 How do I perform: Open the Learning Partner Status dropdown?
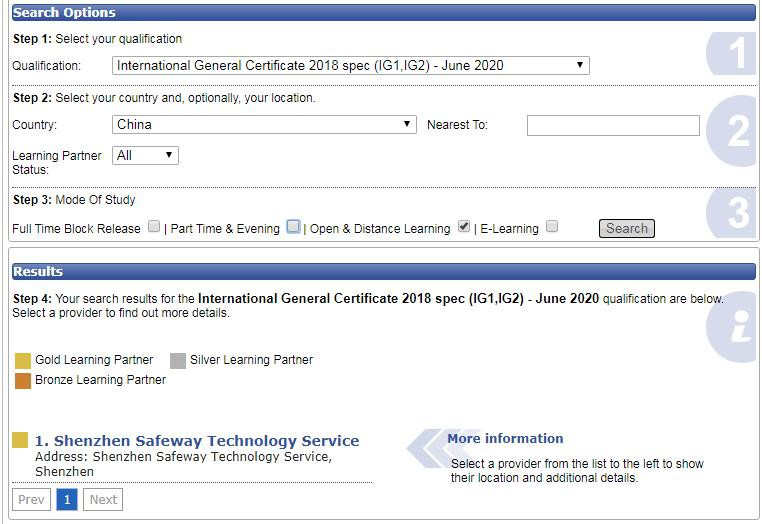(x=145, y=156)
